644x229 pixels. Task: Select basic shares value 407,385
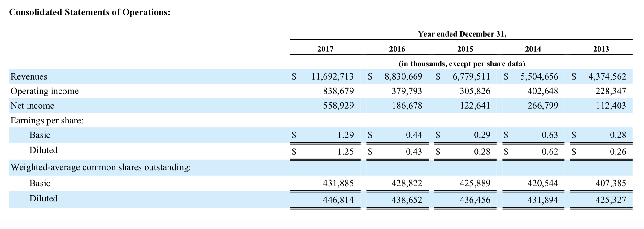coord(611,184)
